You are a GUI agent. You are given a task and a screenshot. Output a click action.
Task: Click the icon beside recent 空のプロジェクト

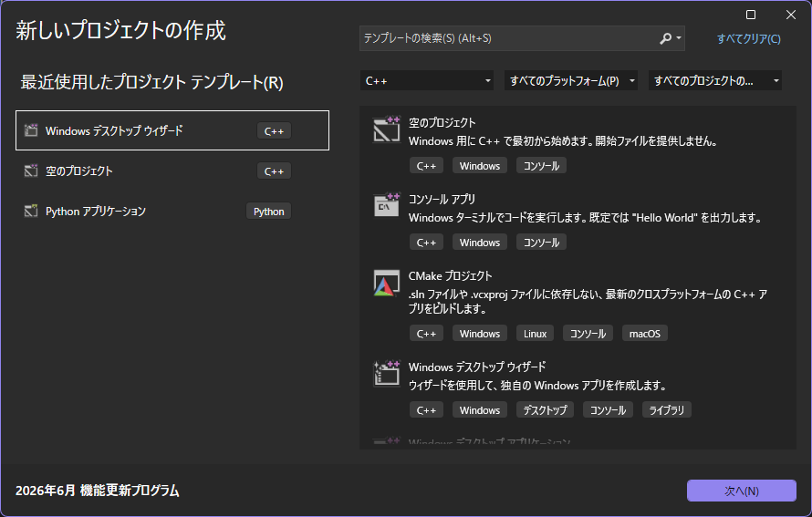coord(31,171)
